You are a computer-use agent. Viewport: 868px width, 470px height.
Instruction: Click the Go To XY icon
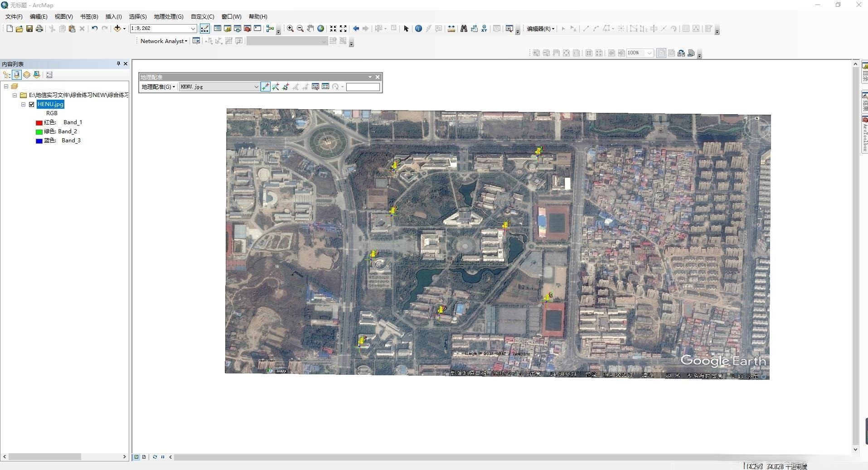pos(484,29)
